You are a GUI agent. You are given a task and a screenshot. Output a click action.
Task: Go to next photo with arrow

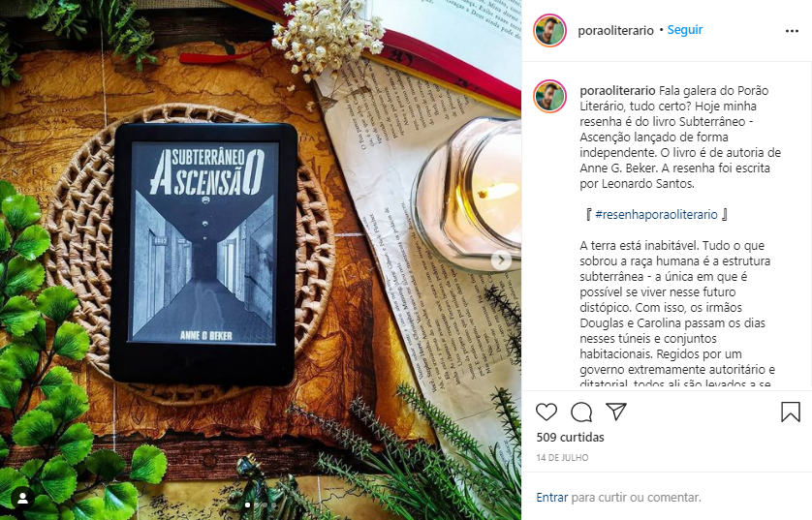[x=501, y=260]
